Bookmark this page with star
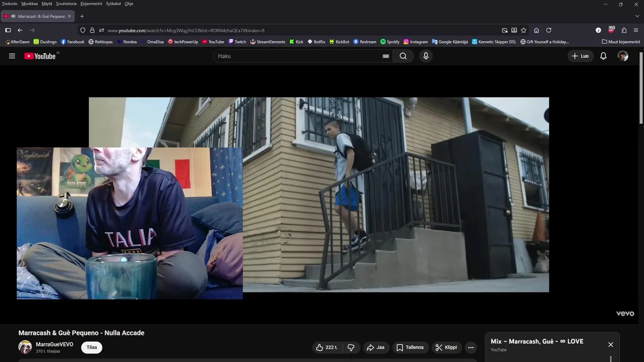Image resolution: width=644 pixels, height=362 pixels. click(x=524, y=30)
